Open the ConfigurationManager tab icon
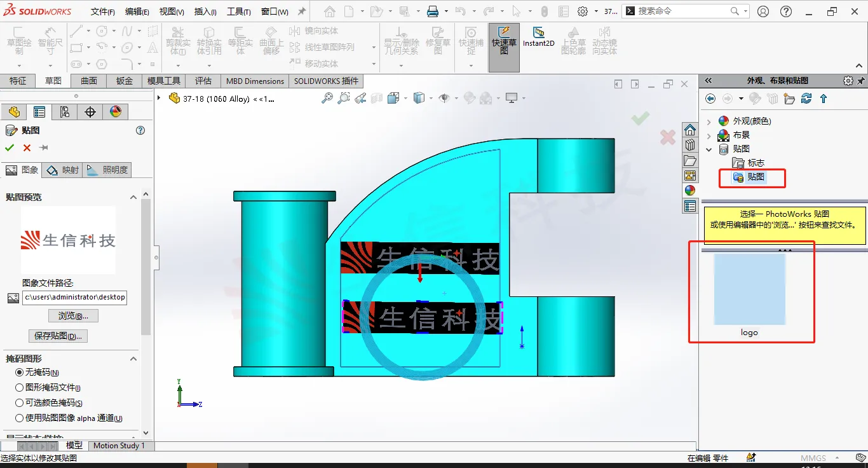This screenshot has height=468, width=868. (x=65, y=112)
